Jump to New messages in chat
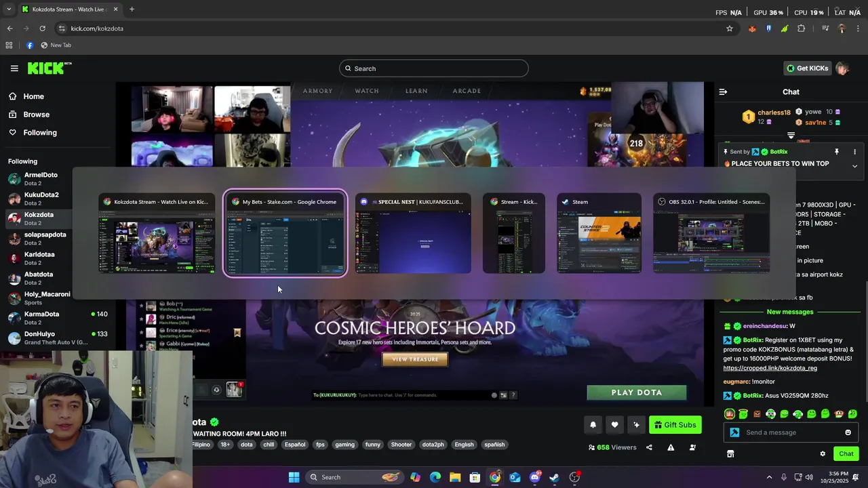Viewport: 868px width, 488px height. (790, 312)
